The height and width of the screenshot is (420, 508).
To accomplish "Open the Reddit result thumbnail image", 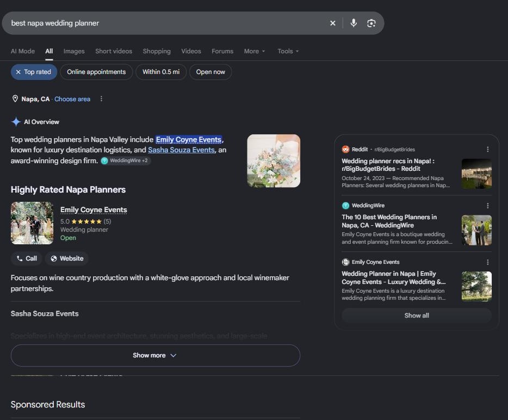I will [x=476, y=174].
